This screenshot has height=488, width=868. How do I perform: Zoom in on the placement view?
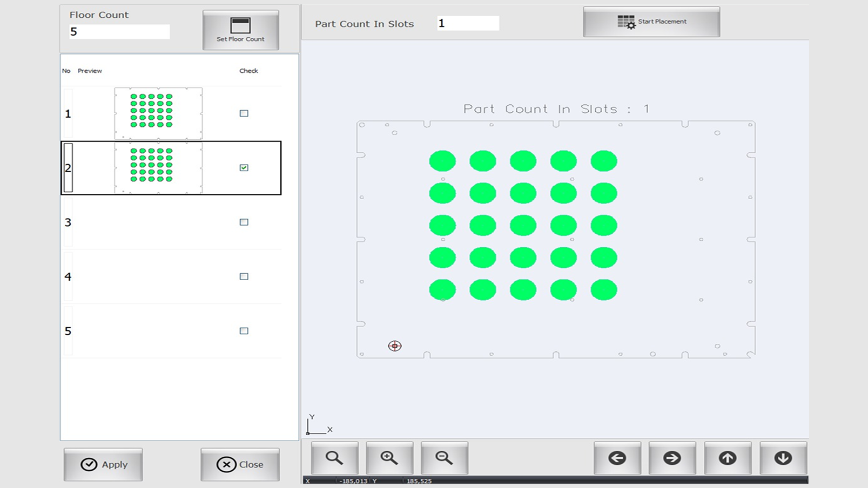pos(389,457)
